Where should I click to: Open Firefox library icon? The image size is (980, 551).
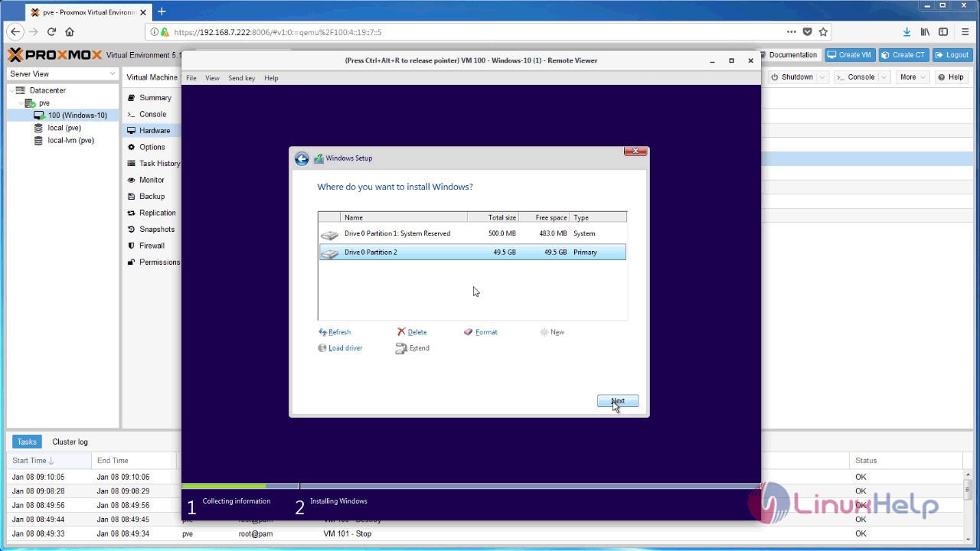pos(925,32)
